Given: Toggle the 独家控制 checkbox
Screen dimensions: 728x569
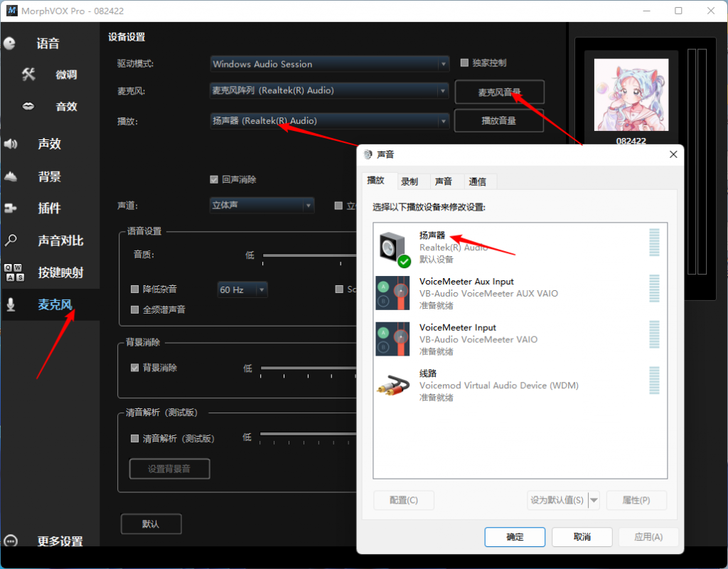Looking at the screenshot, I should click(x=464, y=63).
